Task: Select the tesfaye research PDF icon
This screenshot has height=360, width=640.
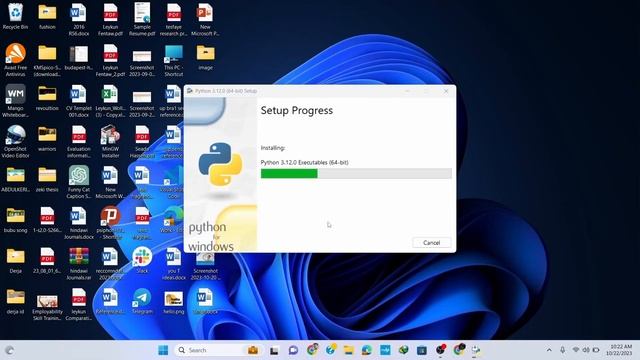Action: pos(173,20)
